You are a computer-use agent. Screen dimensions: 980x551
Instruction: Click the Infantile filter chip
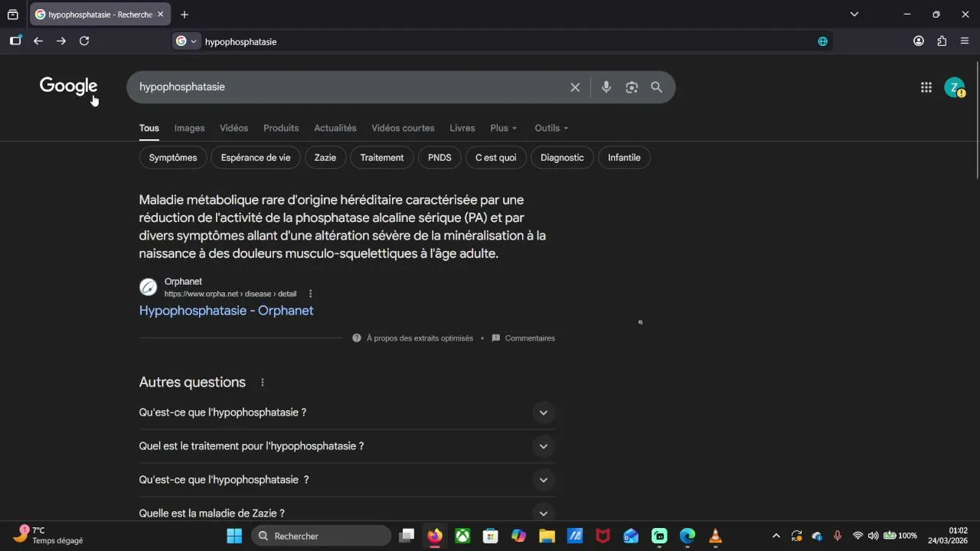624,158
